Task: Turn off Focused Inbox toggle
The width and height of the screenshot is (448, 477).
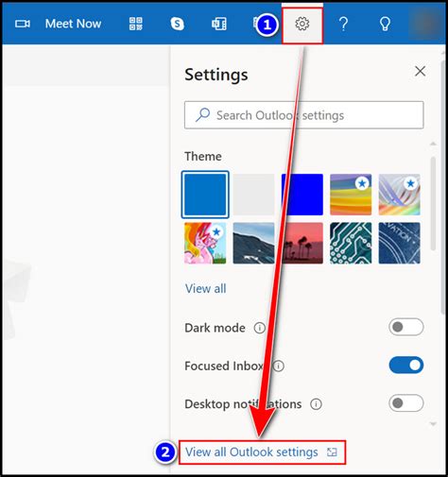Action: click(x=406, y=366)
